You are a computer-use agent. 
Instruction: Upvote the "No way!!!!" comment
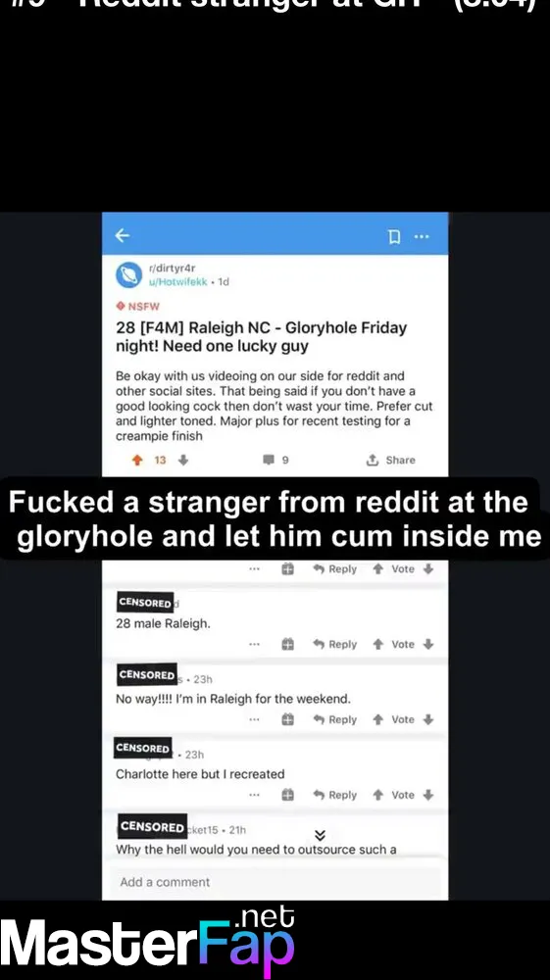point(377,719)
